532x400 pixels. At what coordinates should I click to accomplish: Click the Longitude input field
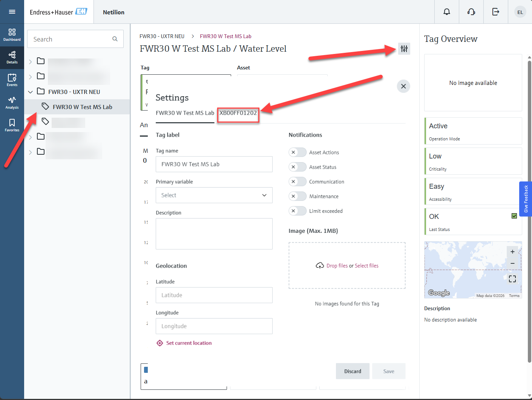214,326
